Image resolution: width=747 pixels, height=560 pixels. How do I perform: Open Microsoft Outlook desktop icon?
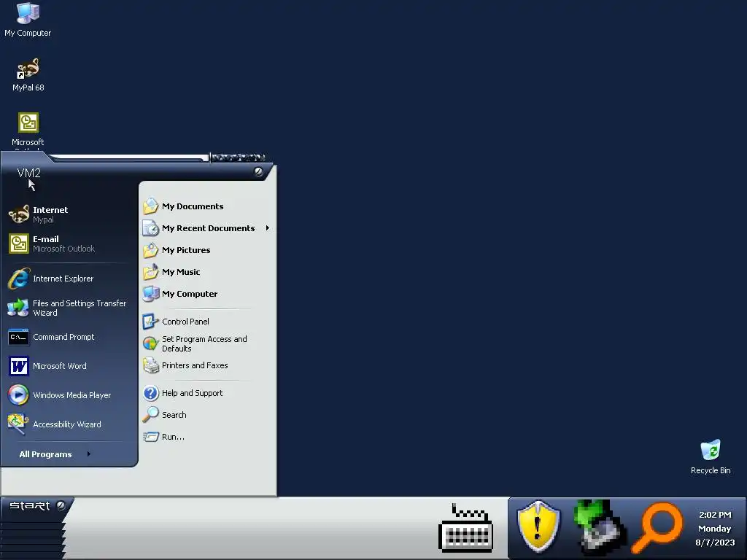click(x=28, y=130)
